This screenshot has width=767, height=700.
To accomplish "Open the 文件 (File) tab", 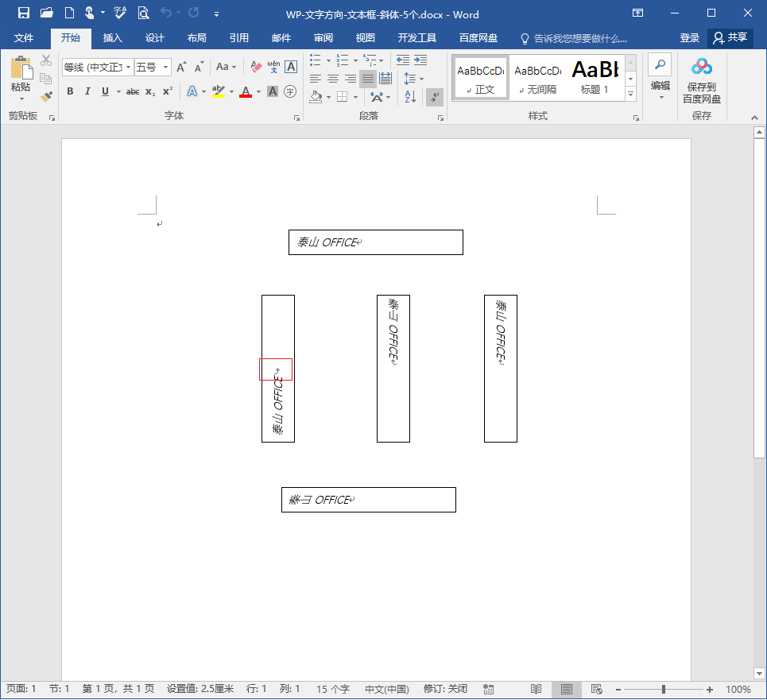I will [x=24, y=37].
